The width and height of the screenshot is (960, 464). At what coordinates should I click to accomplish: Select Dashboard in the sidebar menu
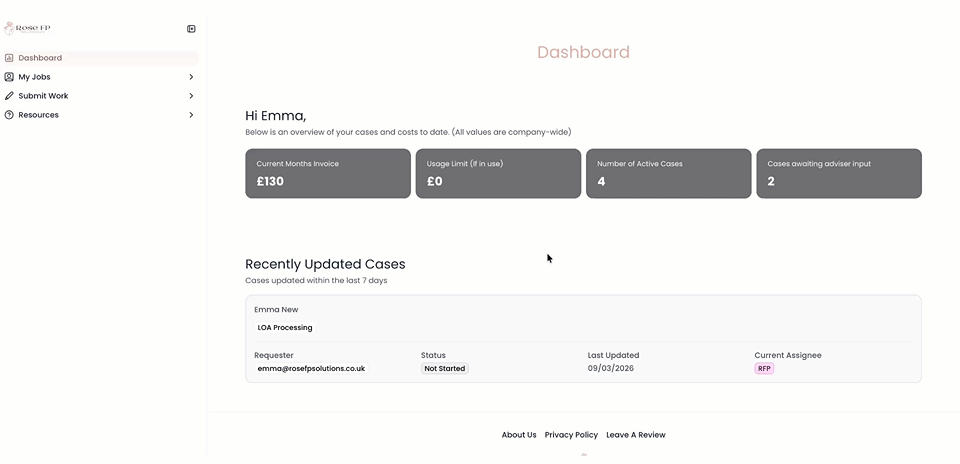pyautogui.click(x=40, y=58)
